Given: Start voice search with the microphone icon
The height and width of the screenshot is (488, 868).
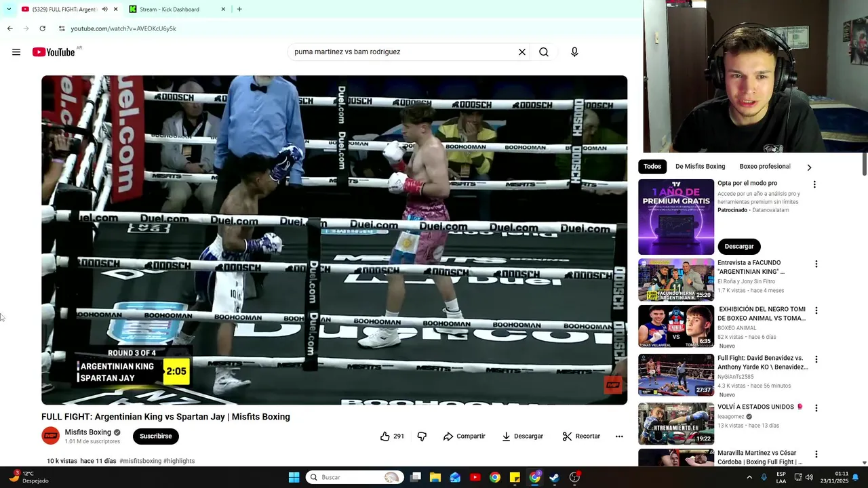Looking at the screenshot, I should [x=574, y=52].
